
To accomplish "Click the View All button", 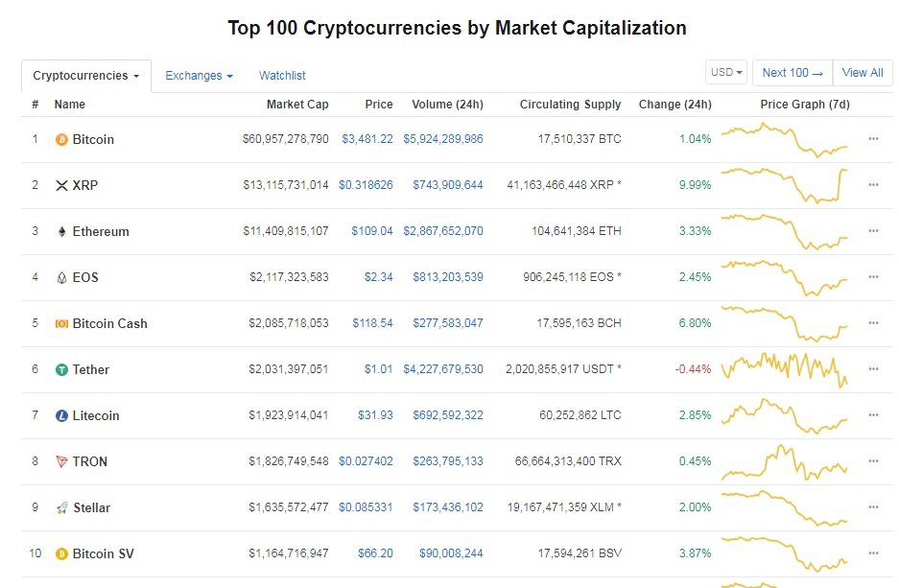I will click(x=863, y=72).
